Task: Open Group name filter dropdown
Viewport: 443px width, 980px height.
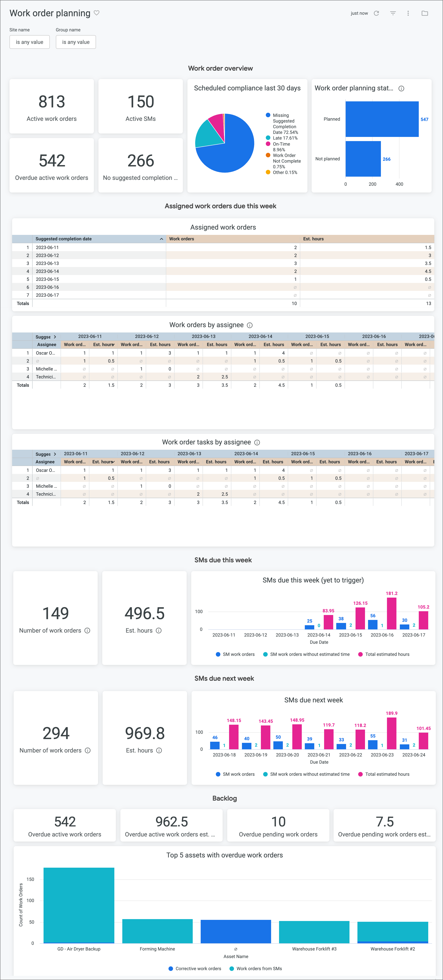Action: (76, 42)
